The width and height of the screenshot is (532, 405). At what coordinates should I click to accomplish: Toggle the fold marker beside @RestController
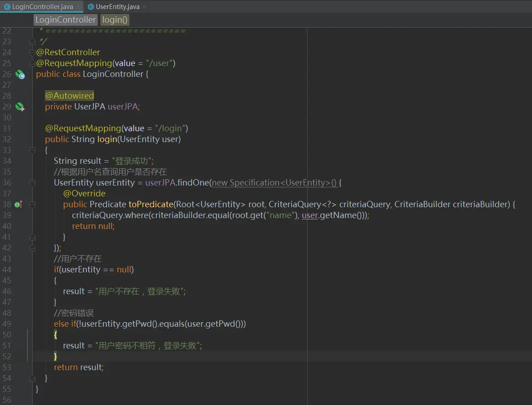[x=32, y=52]
